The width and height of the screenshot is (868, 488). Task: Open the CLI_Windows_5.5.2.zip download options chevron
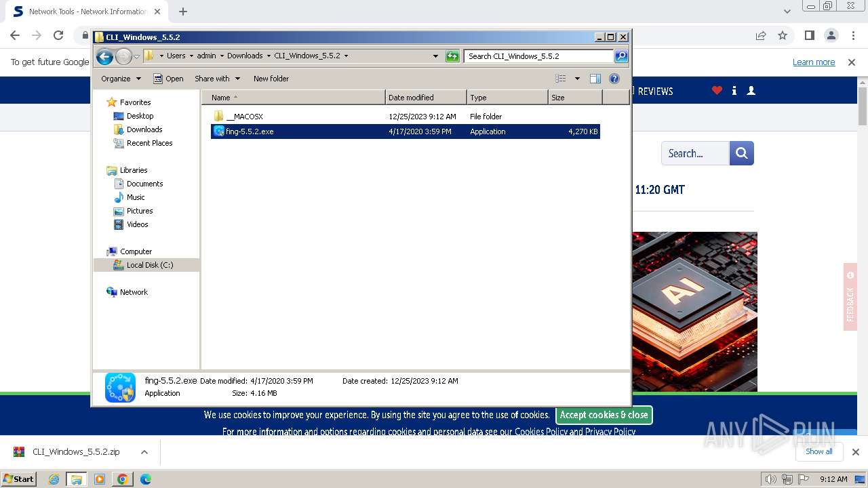(144, 452)
